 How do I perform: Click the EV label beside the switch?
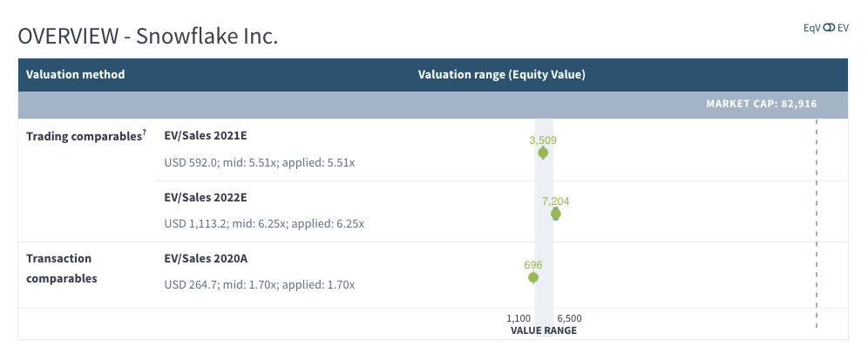[x=843, y=28]
